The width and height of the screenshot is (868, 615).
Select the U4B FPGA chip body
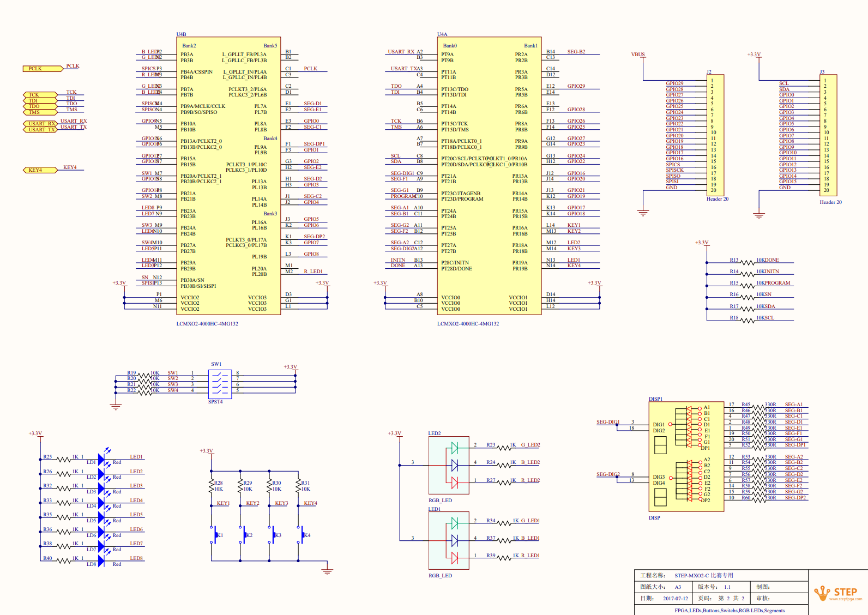(x=228, y=176)
